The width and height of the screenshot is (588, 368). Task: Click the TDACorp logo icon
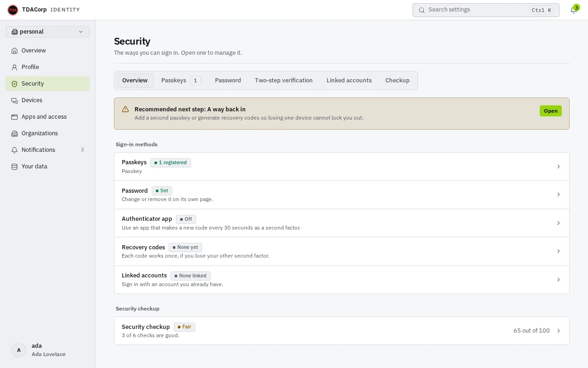click(13, 10)
